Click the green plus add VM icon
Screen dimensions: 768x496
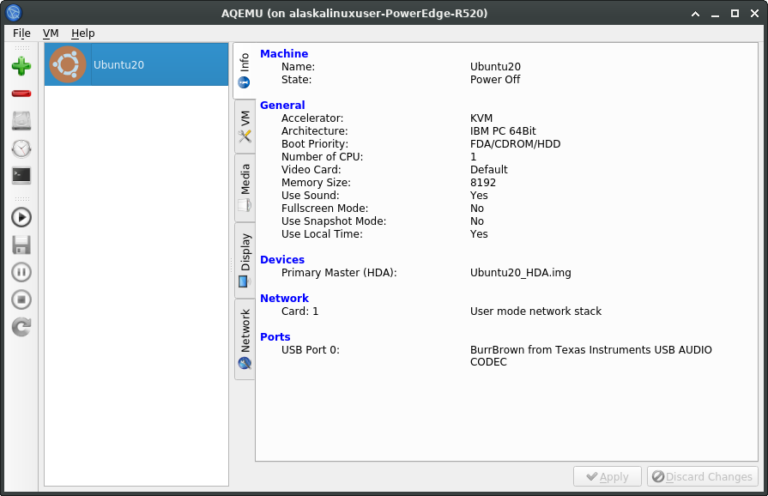(21, 67)
